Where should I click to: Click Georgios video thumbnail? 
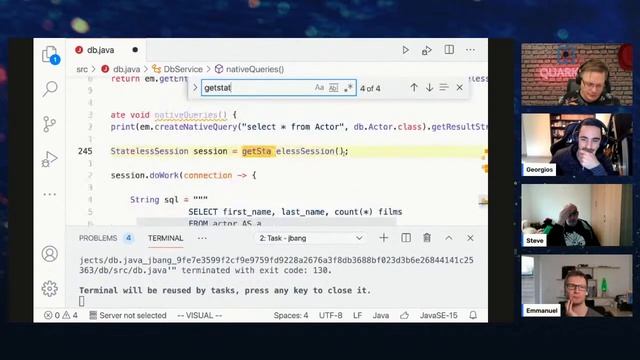coord(577,145)
